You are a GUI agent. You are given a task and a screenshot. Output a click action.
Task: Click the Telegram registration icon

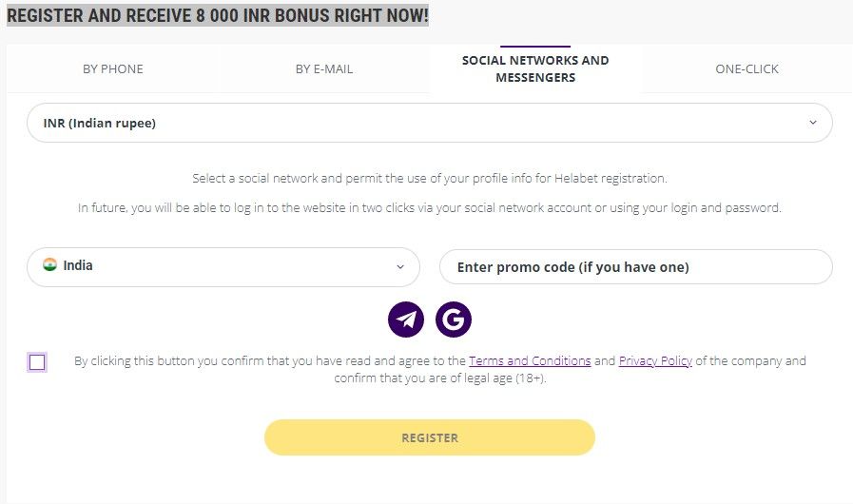406,320
